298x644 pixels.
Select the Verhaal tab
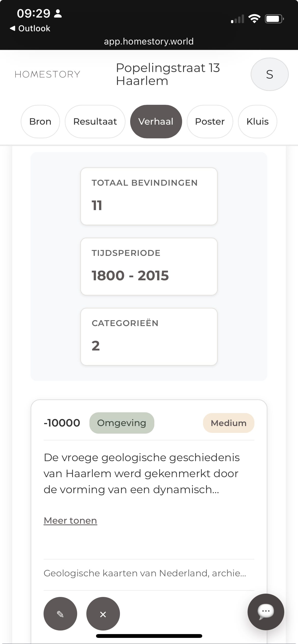click(156, 122)
